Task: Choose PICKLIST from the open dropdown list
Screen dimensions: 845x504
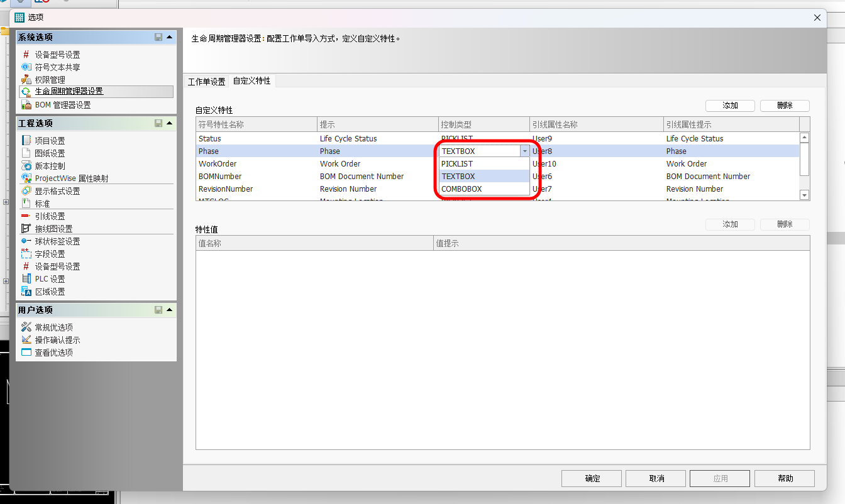Action: pos(484,164)
